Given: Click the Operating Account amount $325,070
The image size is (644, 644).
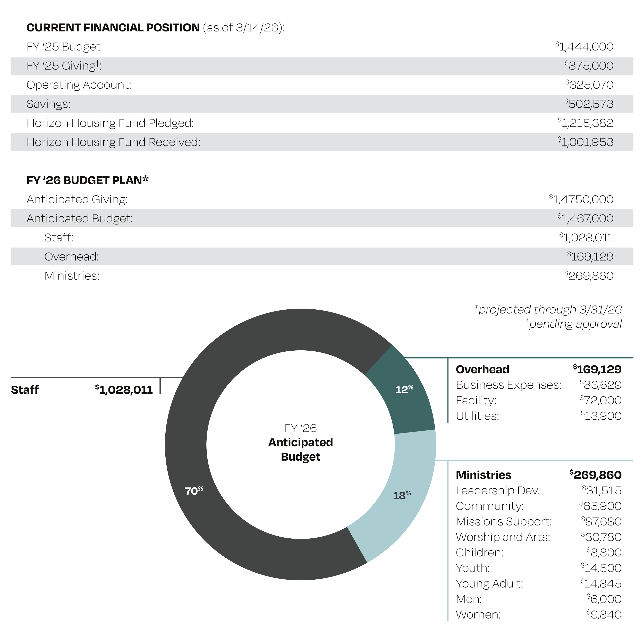Looking at the screenshot, I should point(589,85).
